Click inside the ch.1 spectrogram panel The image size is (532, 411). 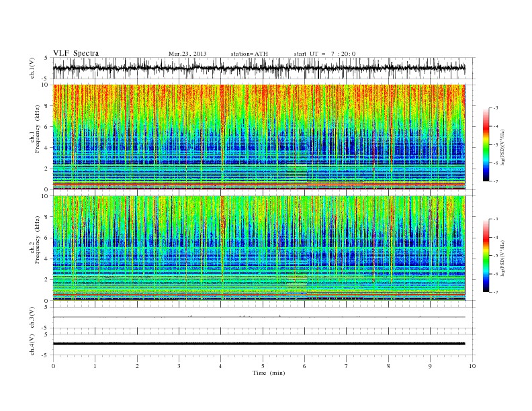tap(259, 137)
